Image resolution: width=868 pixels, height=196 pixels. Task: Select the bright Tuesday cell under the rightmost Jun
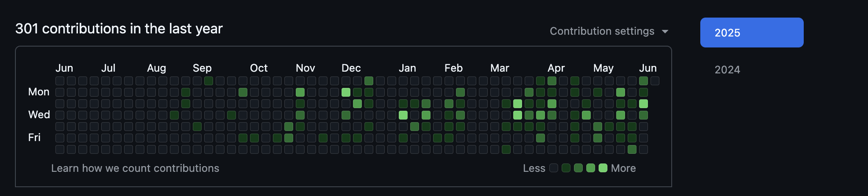644,104
